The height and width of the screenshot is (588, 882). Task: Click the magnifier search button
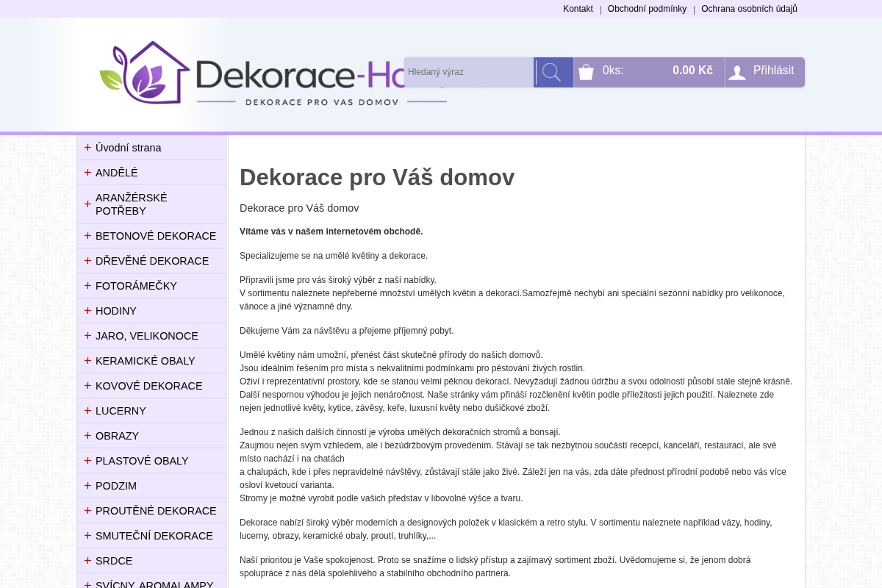[x=553, y=72]
